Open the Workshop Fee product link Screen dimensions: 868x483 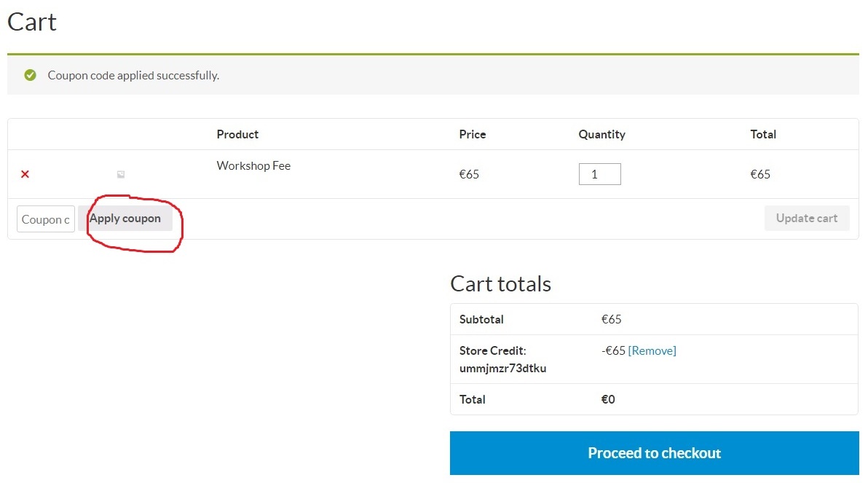click(x=253, y=165)
